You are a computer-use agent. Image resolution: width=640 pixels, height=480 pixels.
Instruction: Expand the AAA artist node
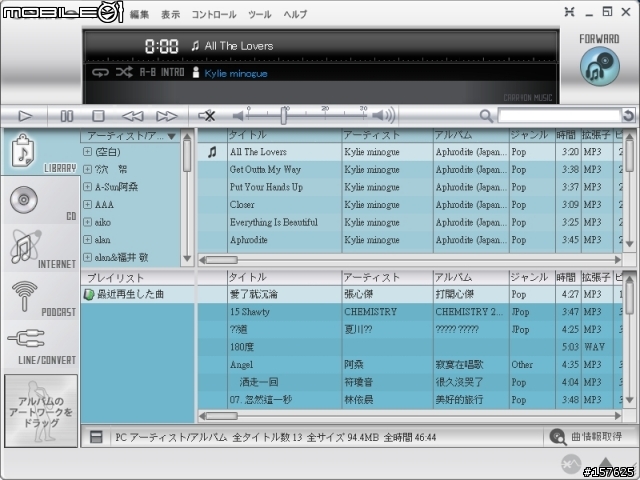[87, 204]
